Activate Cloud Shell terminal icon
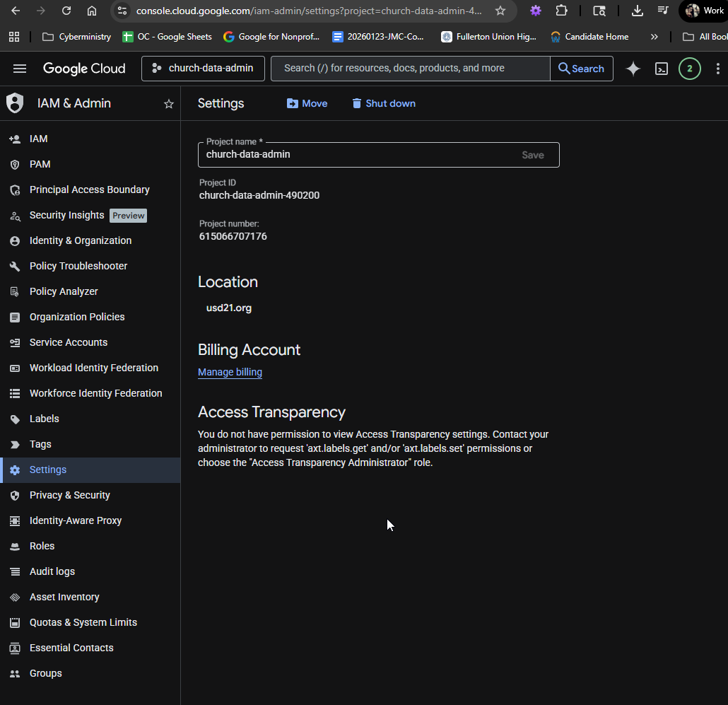Viewport: 728px width, 705px height. click(x=662, y=69)
